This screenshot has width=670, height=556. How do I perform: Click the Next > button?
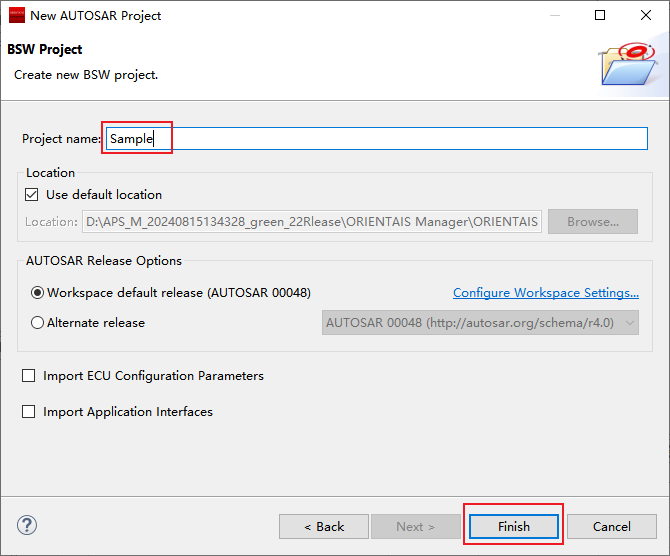click(x=415, y=526)
